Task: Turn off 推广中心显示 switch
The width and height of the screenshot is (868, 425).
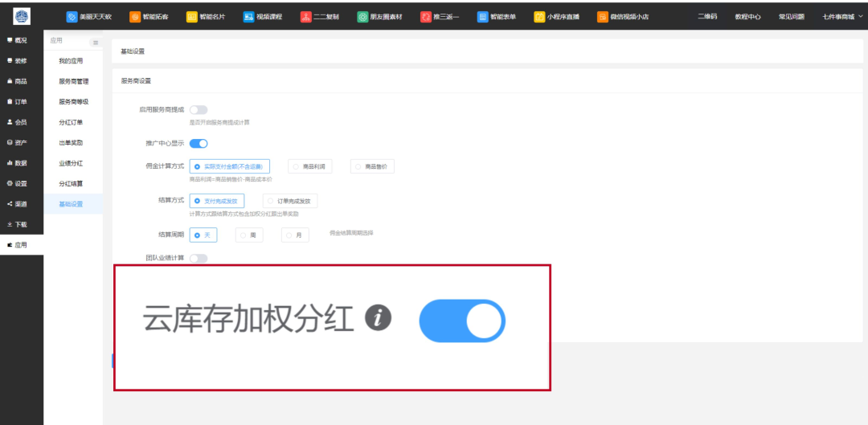Action: coord(199,143)
